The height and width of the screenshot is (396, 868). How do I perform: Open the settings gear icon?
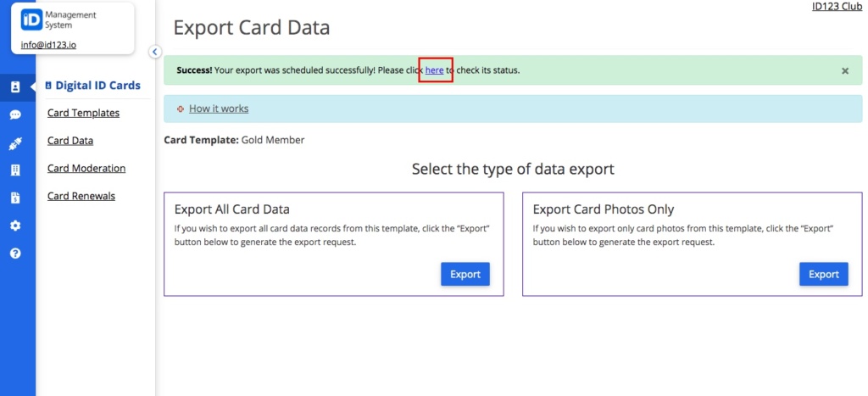15,226
